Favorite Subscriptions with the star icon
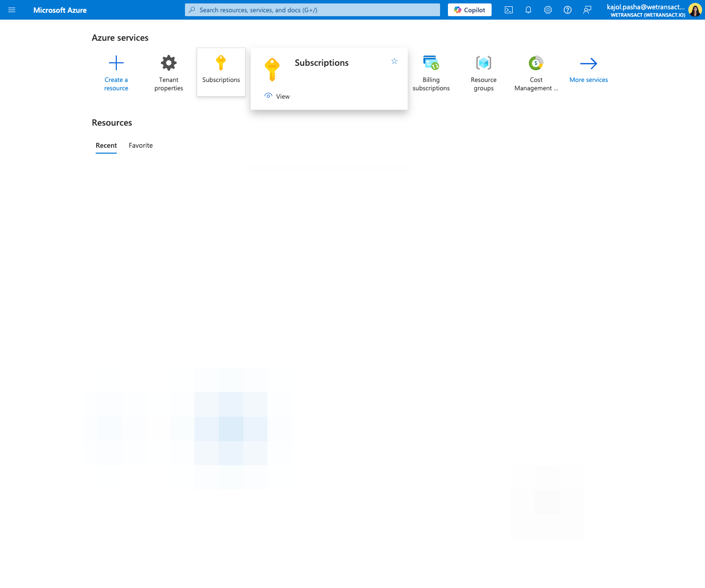Image resolution: width=705 pixels, height=588 pixels. pyautogui.click(x=394, y=61)
